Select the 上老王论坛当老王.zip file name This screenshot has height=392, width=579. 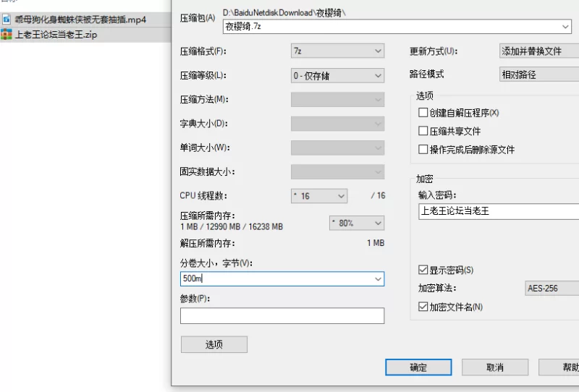tap(56, 35)
